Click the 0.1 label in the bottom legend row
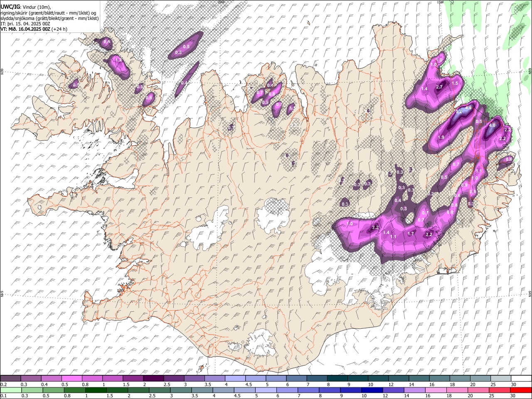This screenshot has width=532, height=399. (3, 396)
